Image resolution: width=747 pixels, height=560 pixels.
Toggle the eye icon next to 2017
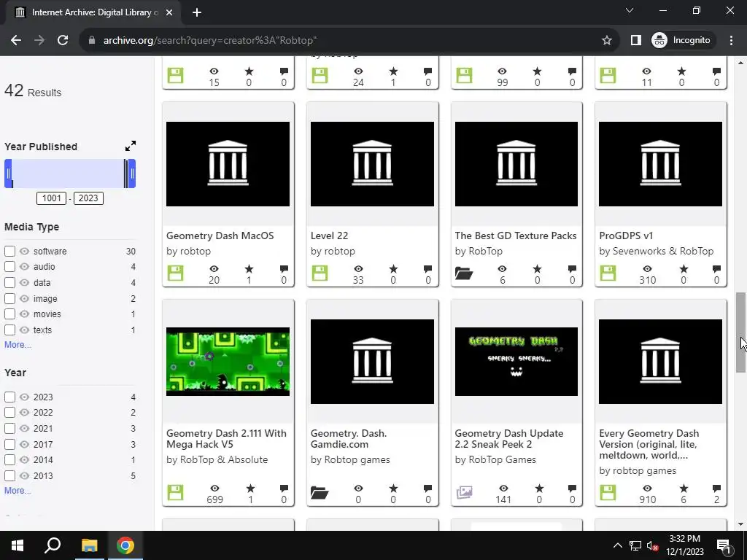(x=24, y=444)
